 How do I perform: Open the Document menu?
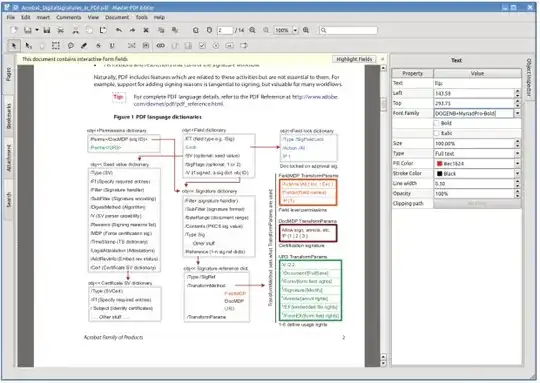coord(117,17)
